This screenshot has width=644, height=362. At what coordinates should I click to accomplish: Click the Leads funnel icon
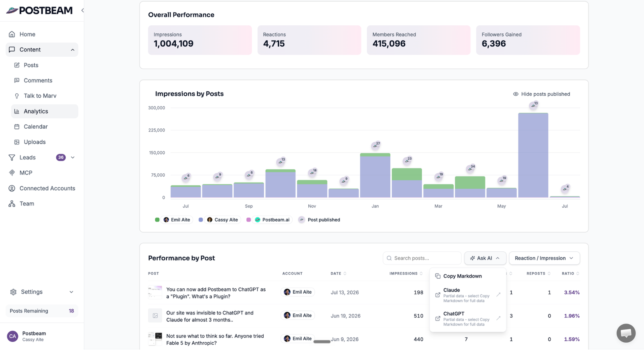pos(12,158)
